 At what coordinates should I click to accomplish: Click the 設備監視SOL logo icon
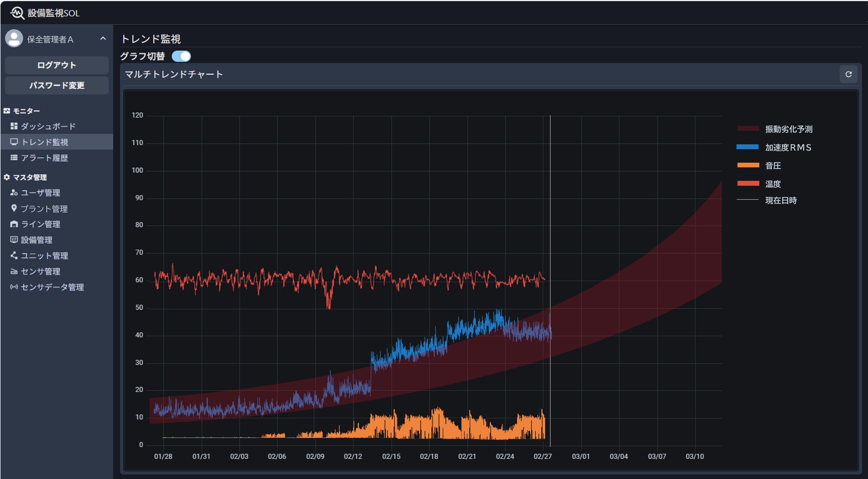(x=17, y=13)
